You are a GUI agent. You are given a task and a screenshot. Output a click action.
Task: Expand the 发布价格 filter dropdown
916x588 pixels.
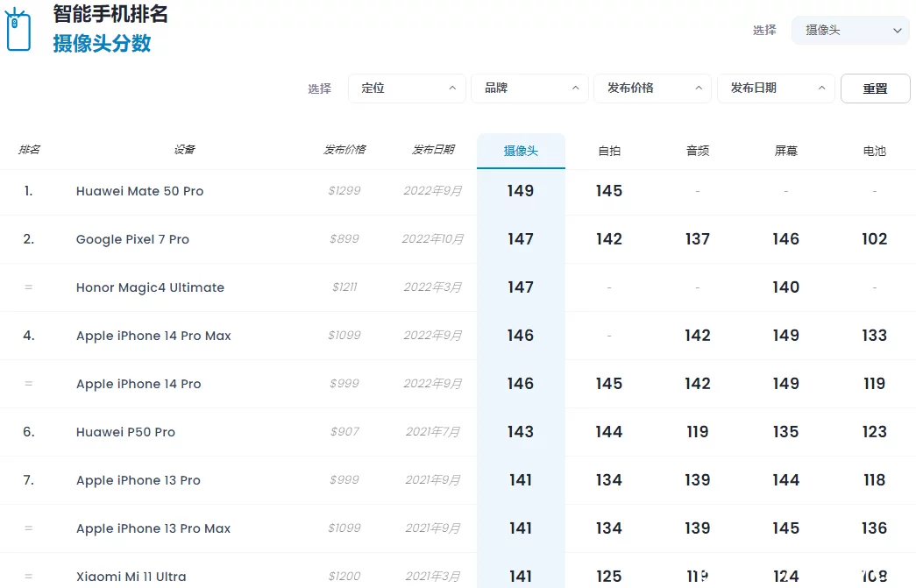point(652,89)
